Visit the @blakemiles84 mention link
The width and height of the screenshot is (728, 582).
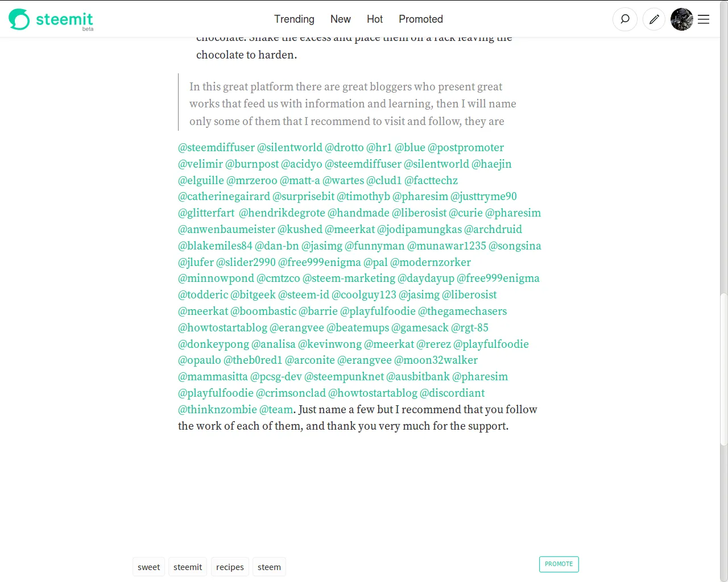point(215,246)
